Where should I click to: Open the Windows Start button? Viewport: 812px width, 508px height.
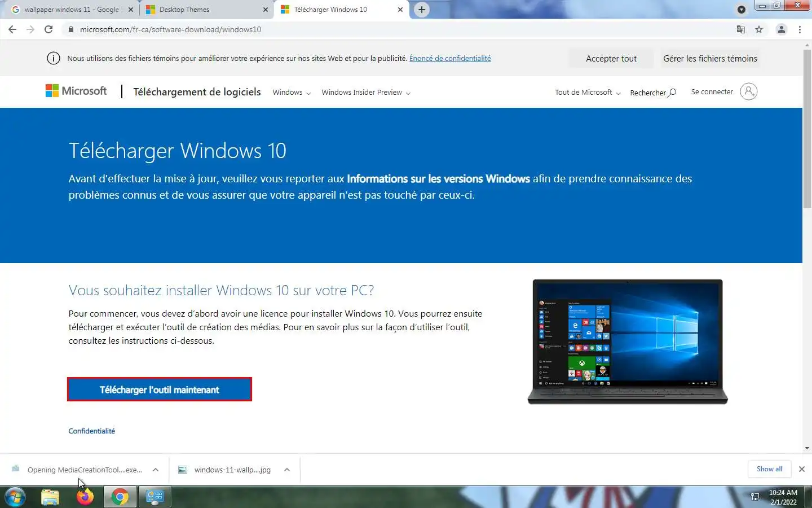(15, 497)
